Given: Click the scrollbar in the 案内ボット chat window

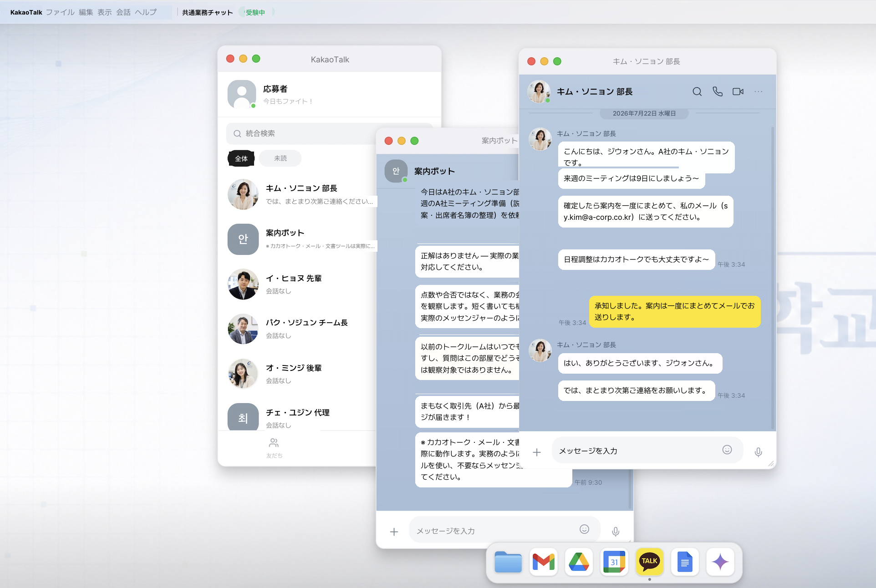Looking at the screenshot, I should [630, 489].
